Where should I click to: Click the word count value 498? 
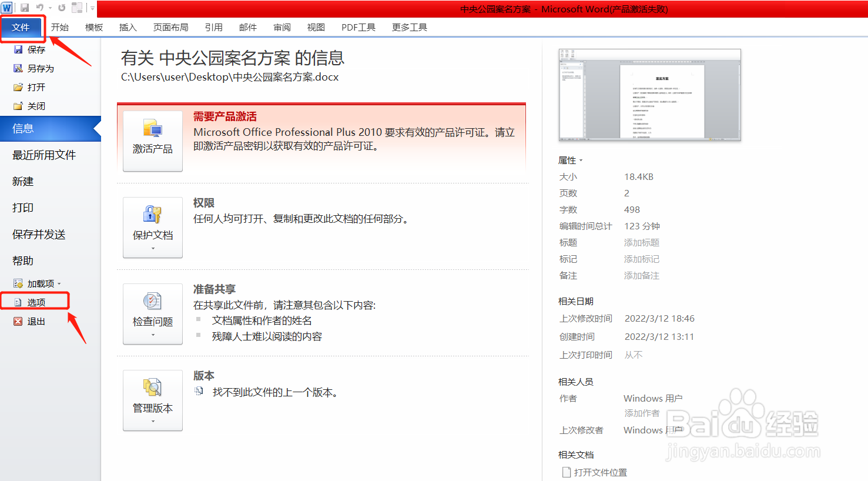(632, 209)
